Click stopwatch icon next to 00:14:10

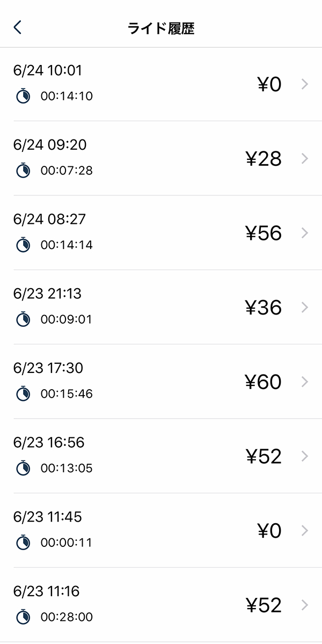[23, 96]
